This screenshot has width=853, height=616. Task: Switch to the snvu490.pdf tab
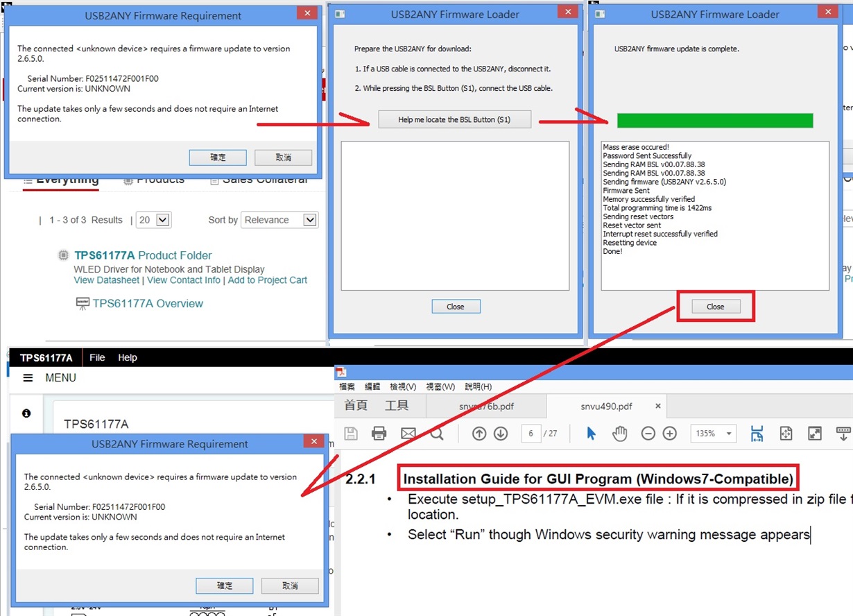[x=606, y=406]
